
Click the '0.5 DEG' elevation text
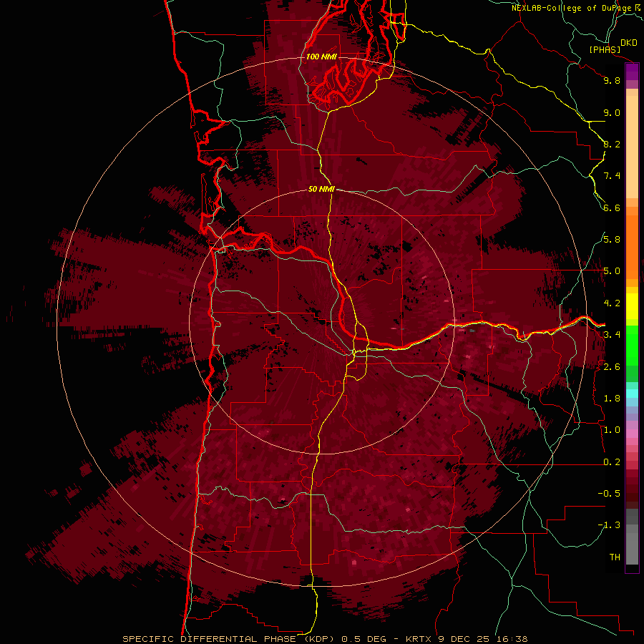click(x=364, y=639)
